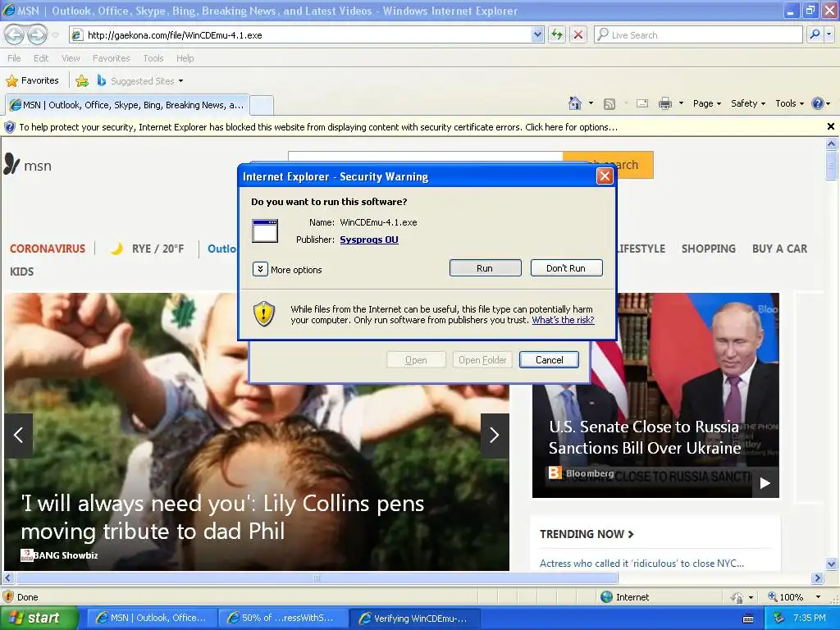840x630 pixels.
Task: Click the BUY A CAR navigation link
Action: click(779, 249)
